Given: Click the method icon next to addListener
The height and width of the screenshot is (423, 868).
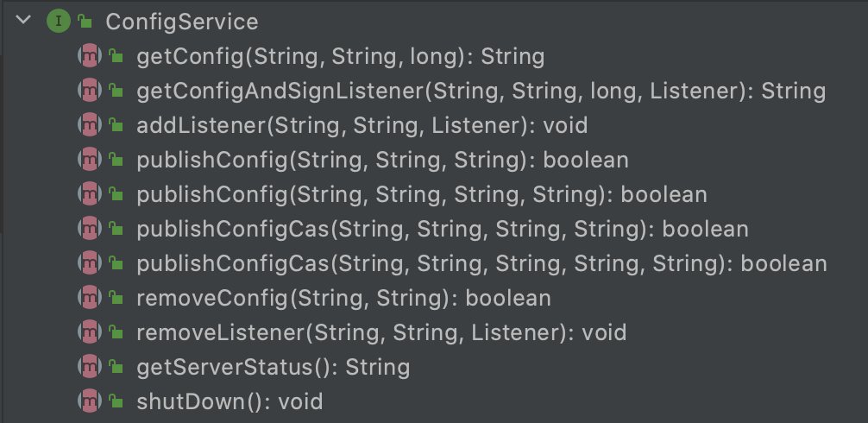Looking at the screenshot, I should (x=89, y=125).
